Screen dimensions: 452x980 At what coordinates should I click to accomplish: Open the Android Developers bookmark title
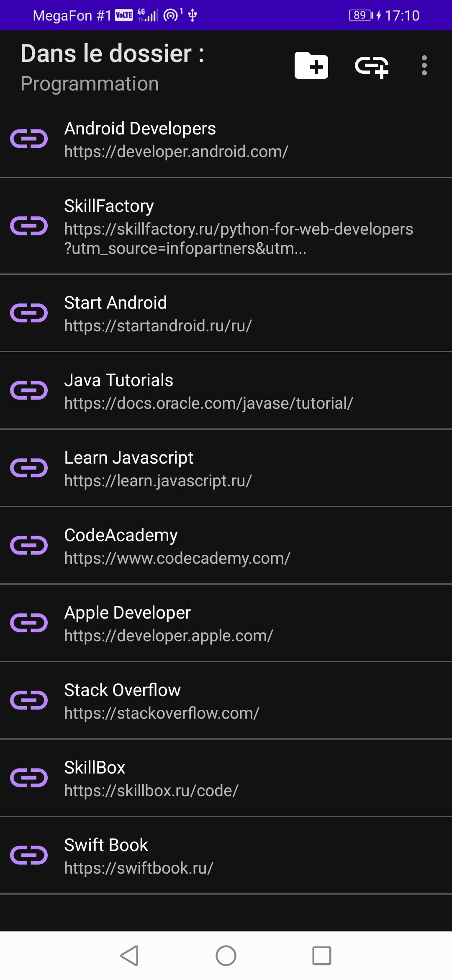click(140, 129)
